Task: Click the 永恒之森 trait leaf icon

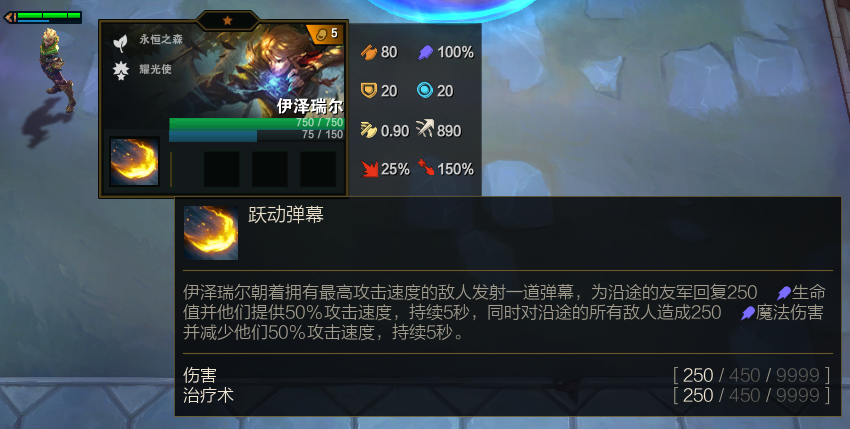Action: [120, 42]
